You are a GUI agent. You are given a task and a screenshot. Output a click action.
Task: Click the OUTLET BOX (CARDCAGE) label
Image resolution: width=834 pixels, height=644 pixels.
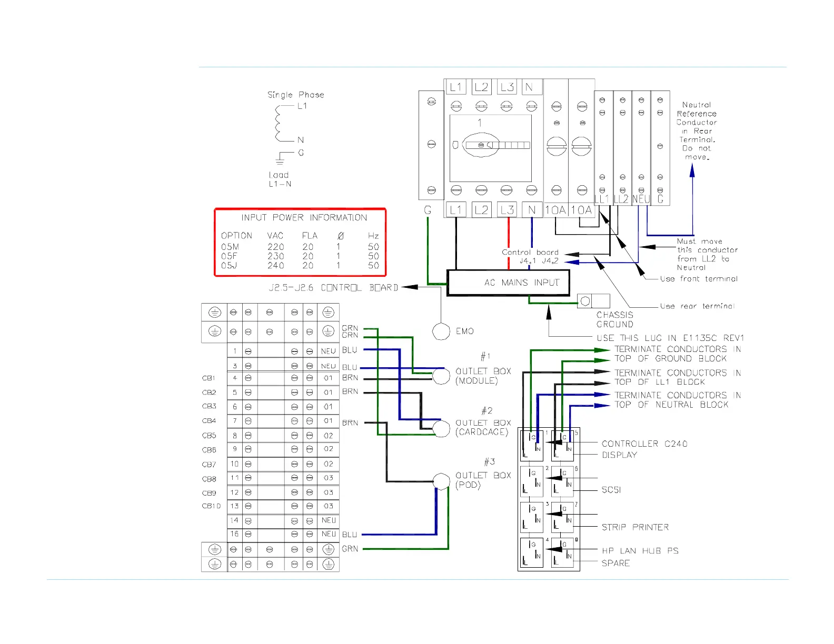(483, 427)
